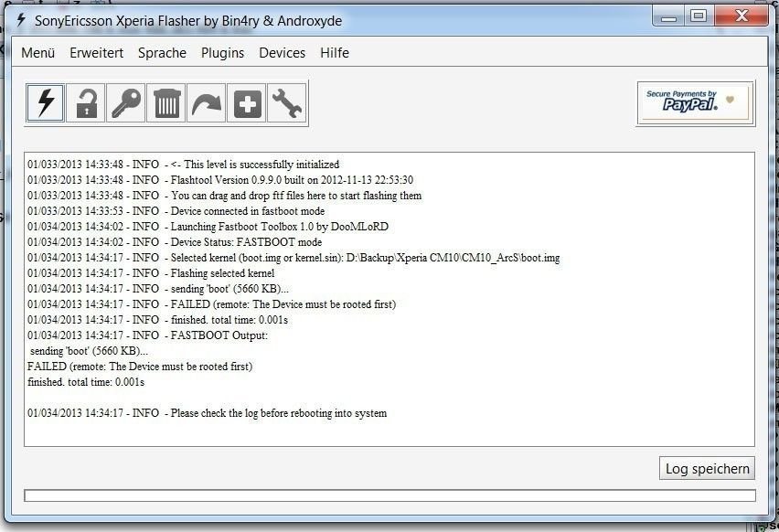The image size is (779, 532).
Task: Click the line 'This level is successfully initialized'
Action: point(184,165)
